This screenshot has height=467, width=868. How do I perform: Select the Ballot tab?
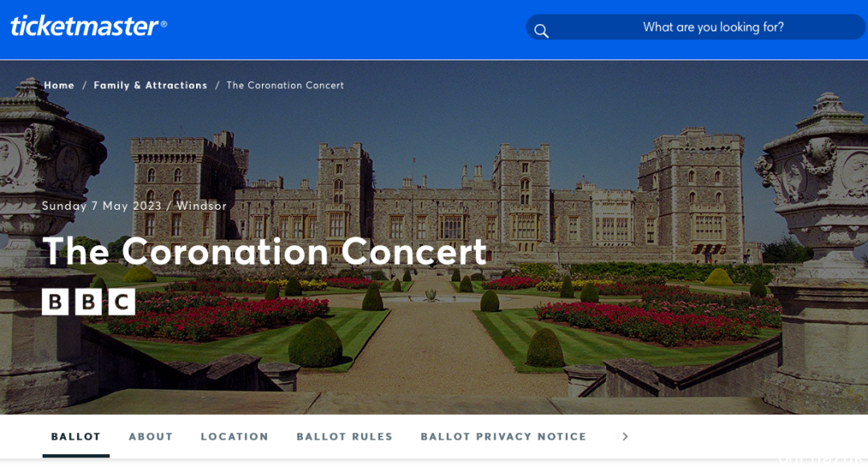click(x=76, y=436)
